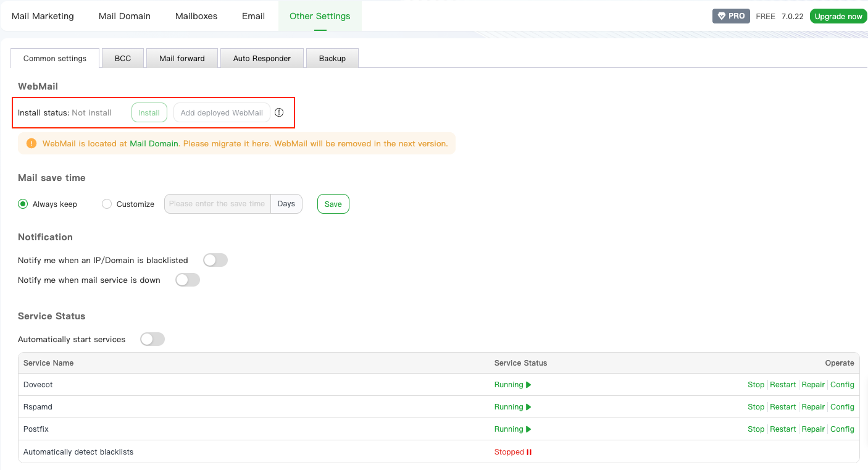Viewport: 868px width, 470px height.
Task: Open the Auto Responder tab
Action: [262, 59]
